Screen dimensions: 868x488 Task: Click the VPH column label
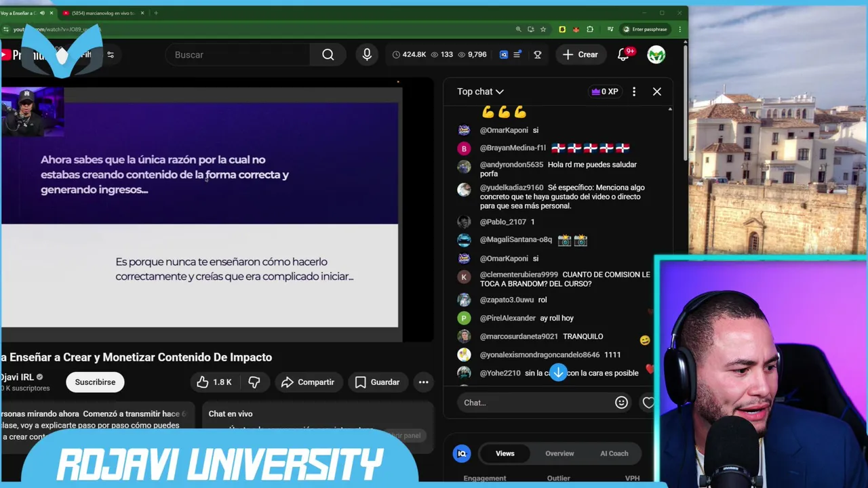(x=632, y=479)
